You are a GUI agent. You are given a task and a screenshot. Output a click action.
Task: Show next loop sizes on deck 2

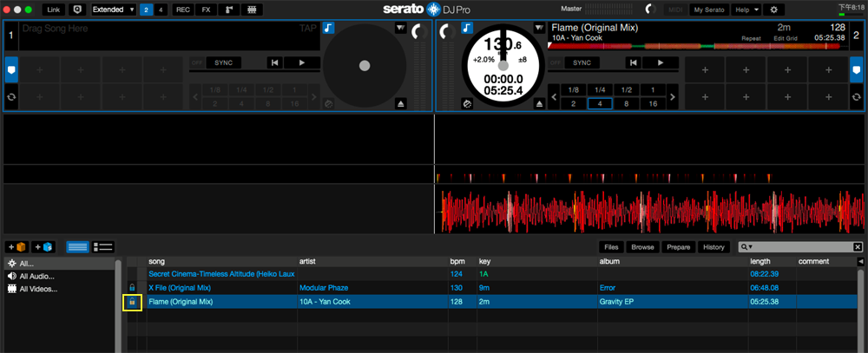(673, 97)
